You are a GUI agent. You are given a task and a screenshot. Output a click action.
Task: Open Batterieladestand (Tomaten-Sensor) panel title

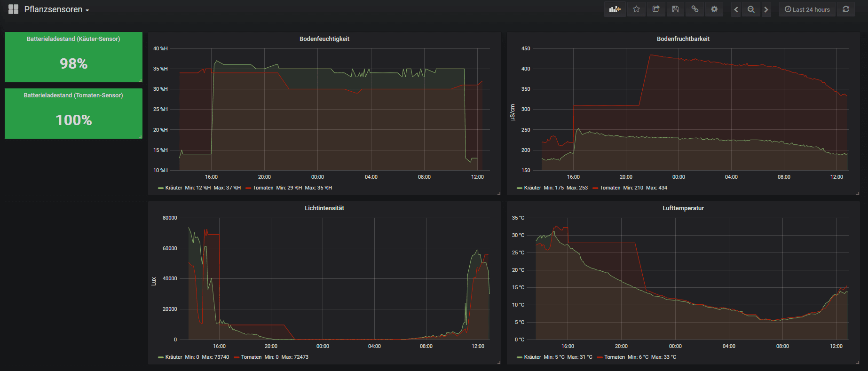pos(73,95)
